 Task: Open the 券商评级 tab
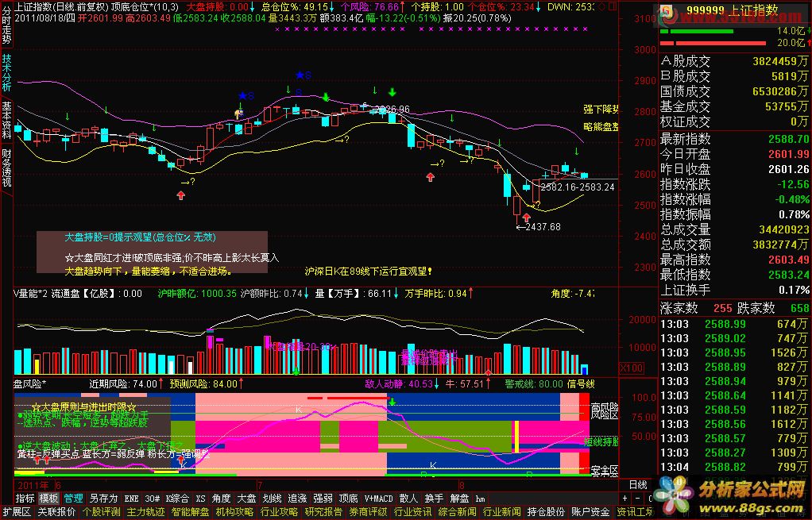click(x=368, y=512)
